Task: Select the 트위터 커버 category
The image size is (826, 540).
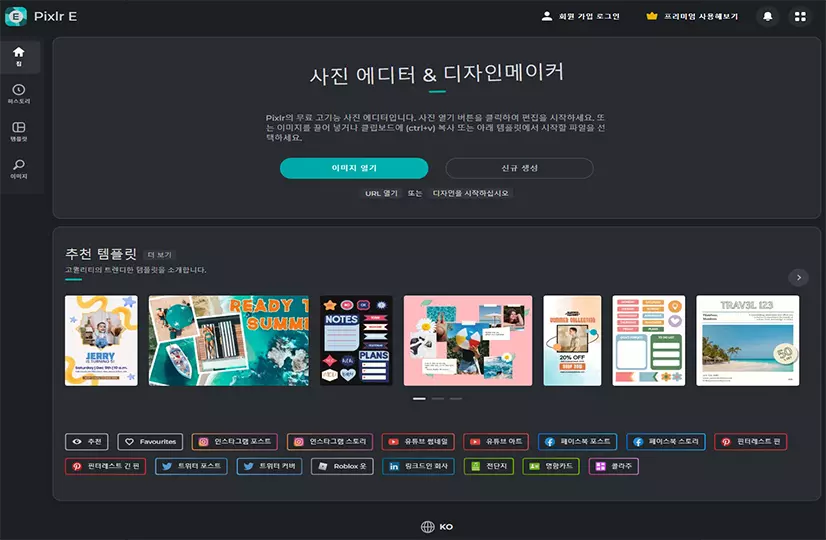Action: pos(269,466)
